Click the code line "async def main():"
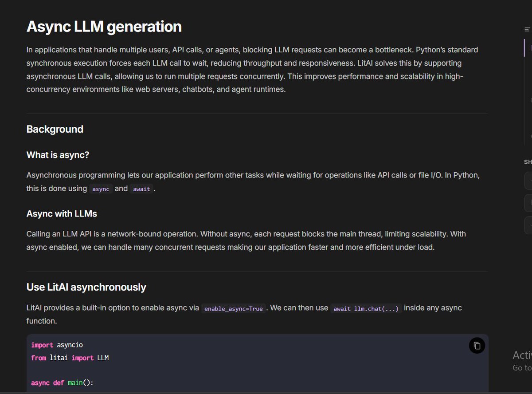This screenshot has height=394, width=532. point(63,382)
